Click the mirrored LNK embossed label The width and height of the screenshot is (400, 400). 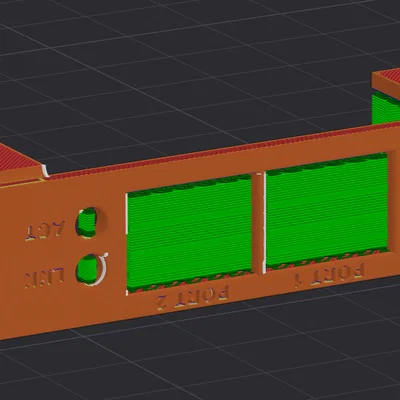(45, 277)
